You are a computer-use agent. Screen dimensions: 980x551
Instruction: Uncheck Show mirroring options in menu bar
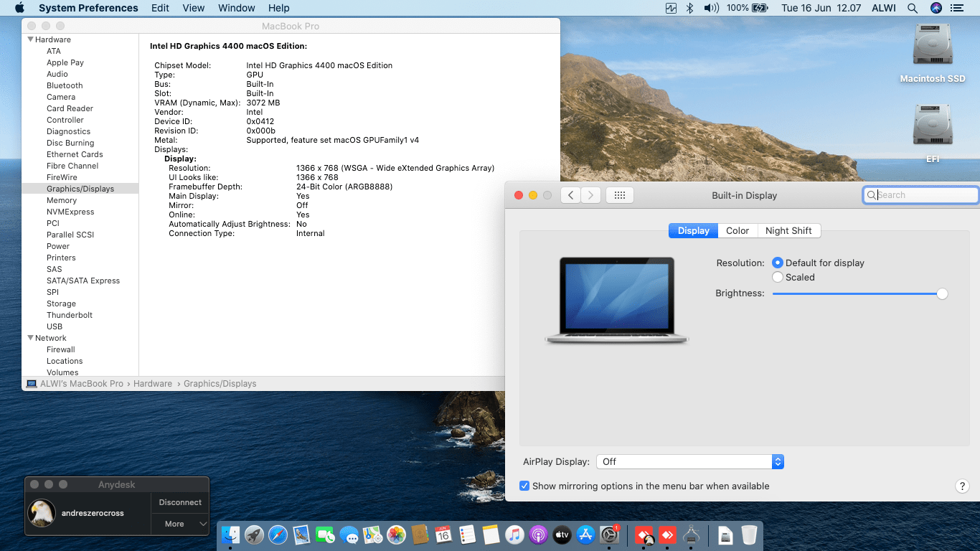pyautogui.click(x=524, y=486)
